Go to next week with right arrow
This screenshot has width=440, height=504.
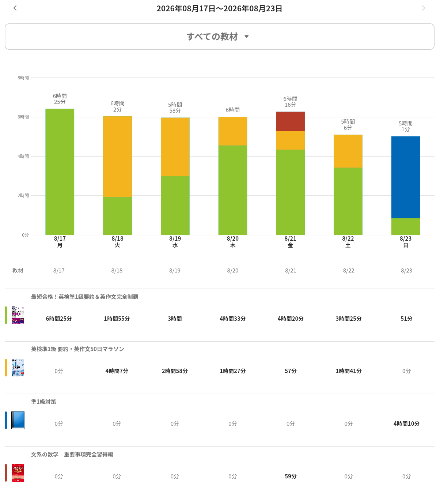click(424, 8)
